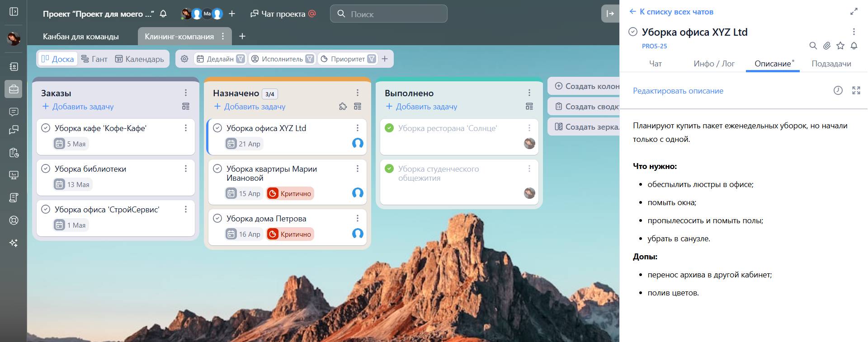Click the bell icon in task panel
This screenshot has width=868, height=342.
(x=854, y=46)
